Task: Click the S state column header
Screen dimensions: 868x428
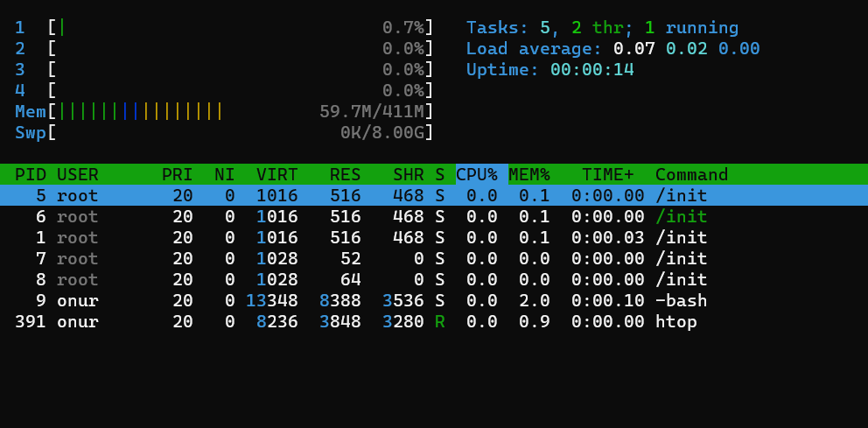Action: pyautogui.click(x=439, y=174)
